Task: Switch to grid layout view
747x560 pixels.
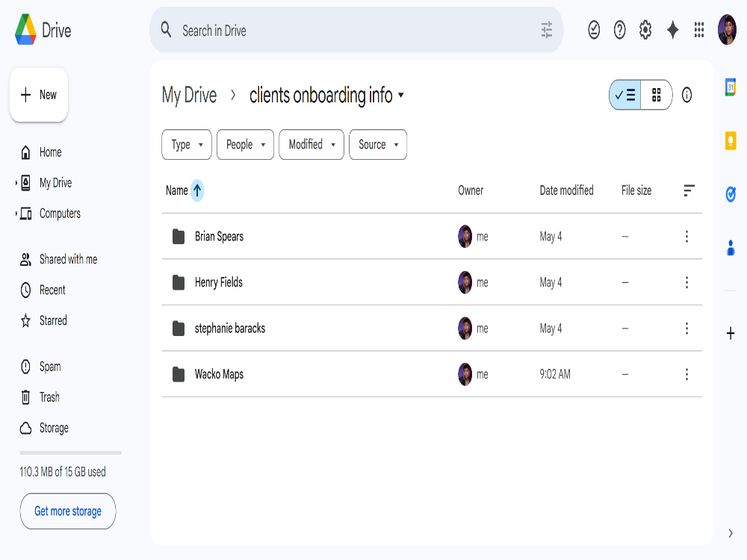Action: pos(657,95)
